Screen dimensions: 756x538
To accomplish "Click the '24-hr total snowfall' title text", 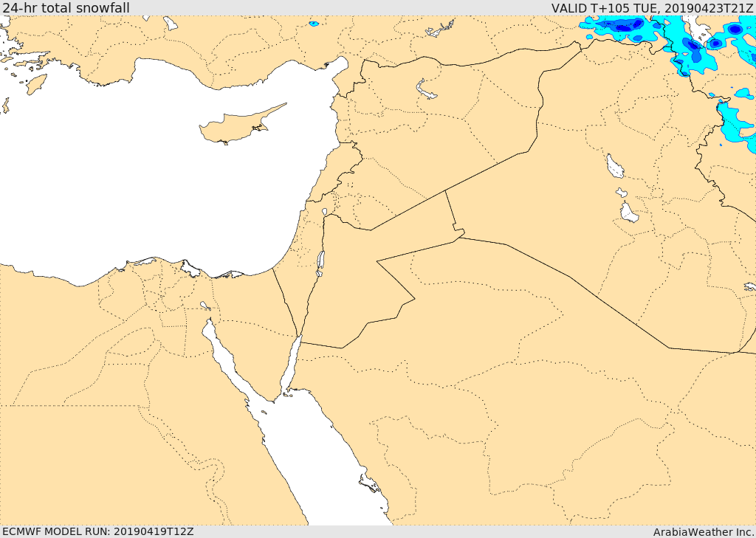I will pos(66,7).
